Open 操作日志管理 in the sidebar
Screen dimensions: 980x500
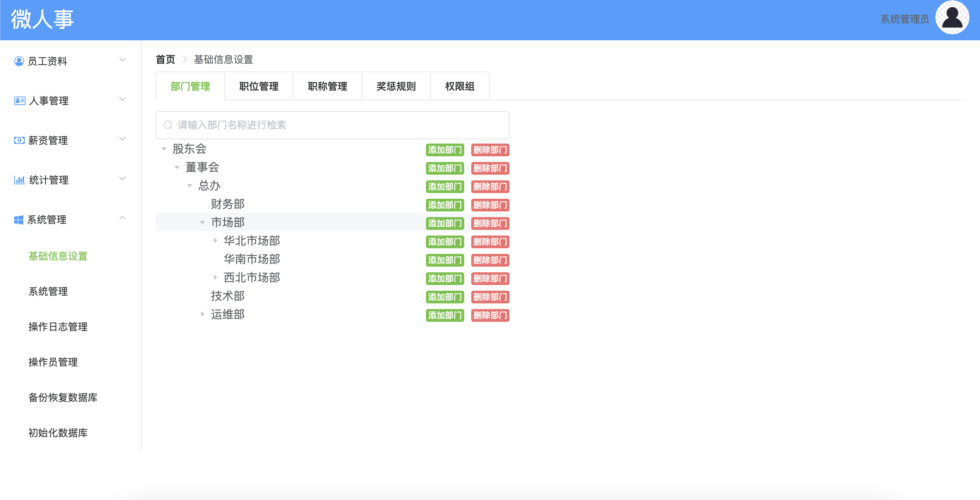pos(58,327)
